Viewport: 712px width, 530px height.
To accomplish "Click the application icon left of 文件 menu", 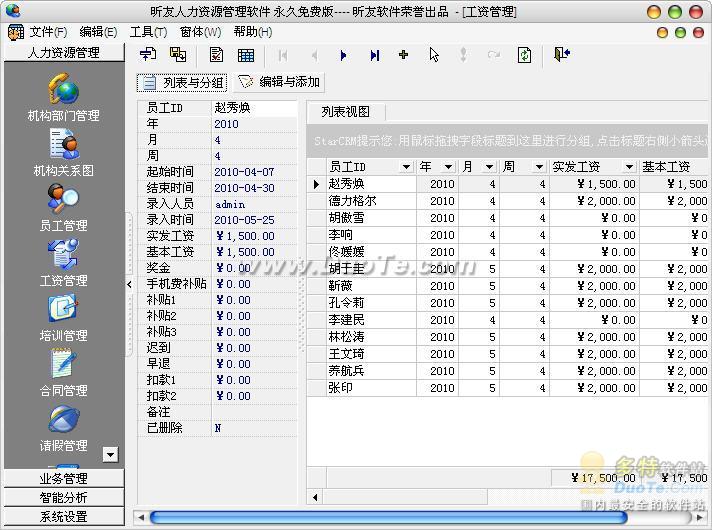I will [15, 32].
